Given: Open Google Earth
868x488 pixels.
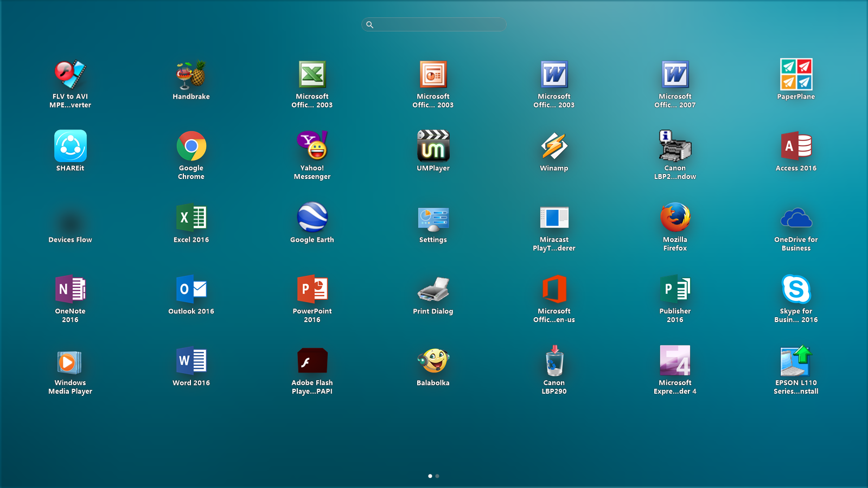Looking at the screenshot, I should point(312,219).
